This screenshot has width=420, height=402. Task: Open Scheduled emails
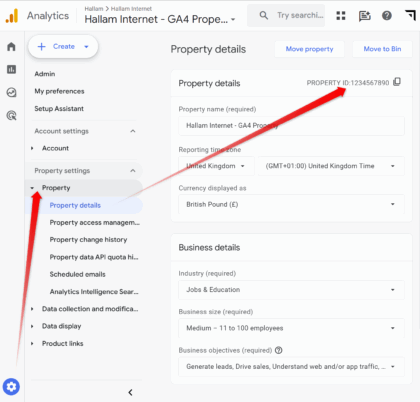click(78, 274)
